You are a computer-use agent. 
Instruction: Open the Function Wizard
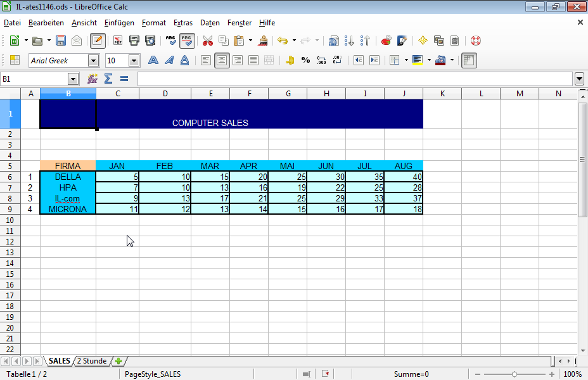click(93, 79)
